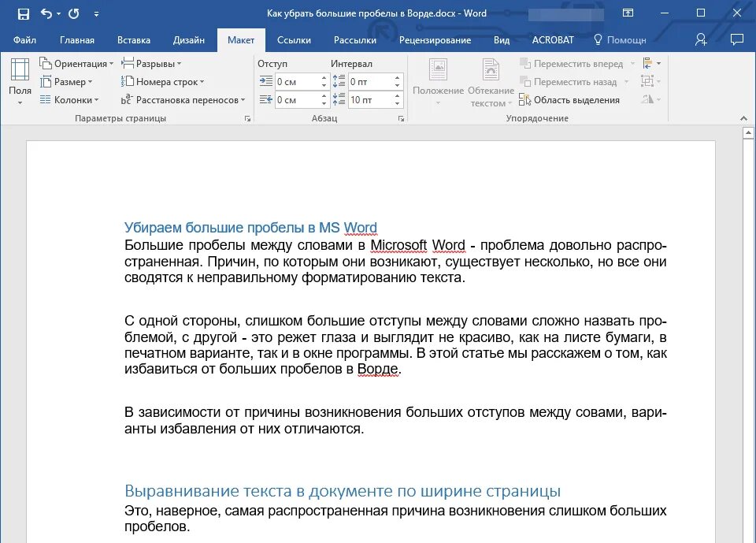Click the Помощн tell-me lightbulb

click(620, 40)
